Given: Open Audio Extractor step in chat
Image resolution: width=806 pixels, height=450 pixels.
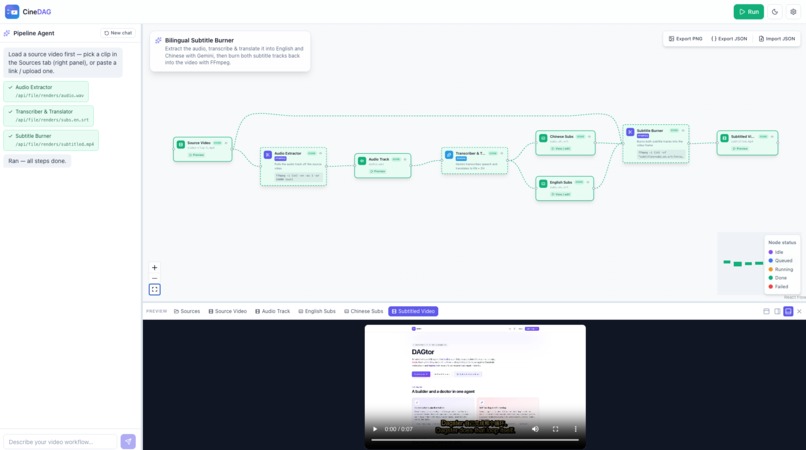Looking at the screenshot, I should click(46, 91).
